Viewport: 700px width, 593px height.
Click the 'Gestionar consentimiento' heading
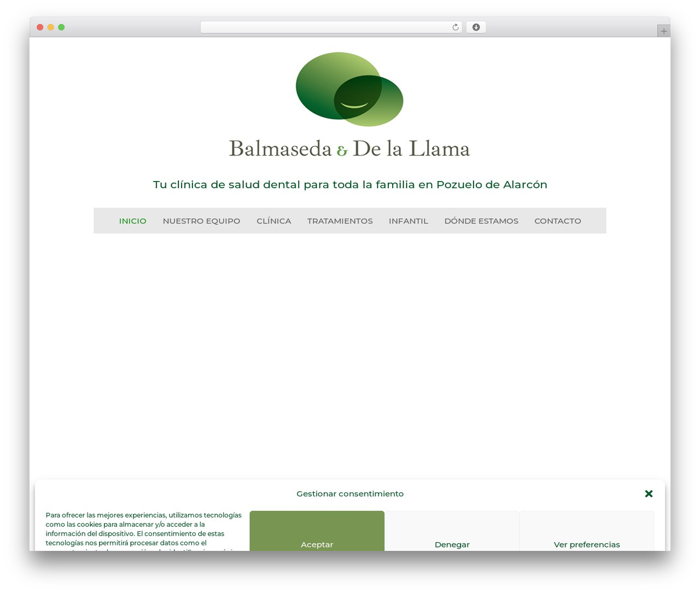[350, 493]
